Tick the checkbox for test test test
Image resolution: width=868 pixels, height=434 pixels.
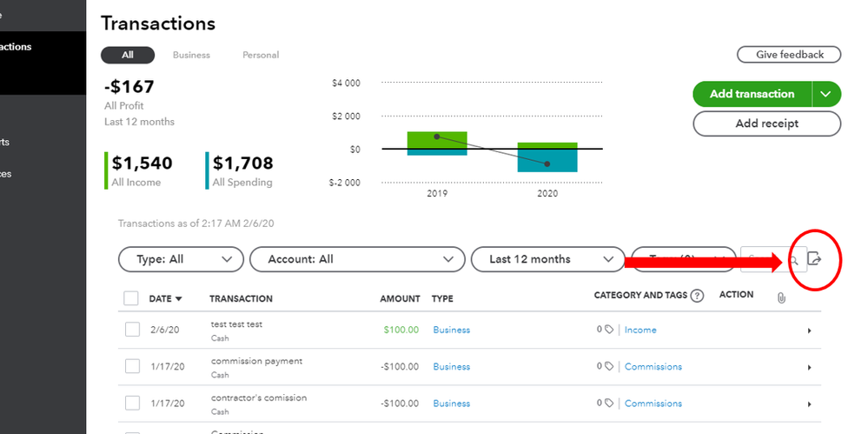(x=132, y=330)
